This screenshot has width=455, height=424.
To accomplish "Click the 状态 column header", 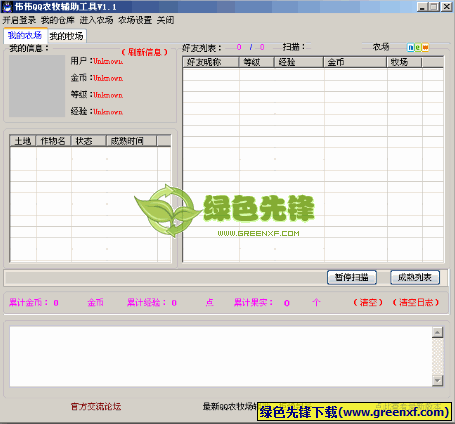I will click(89, 141).
